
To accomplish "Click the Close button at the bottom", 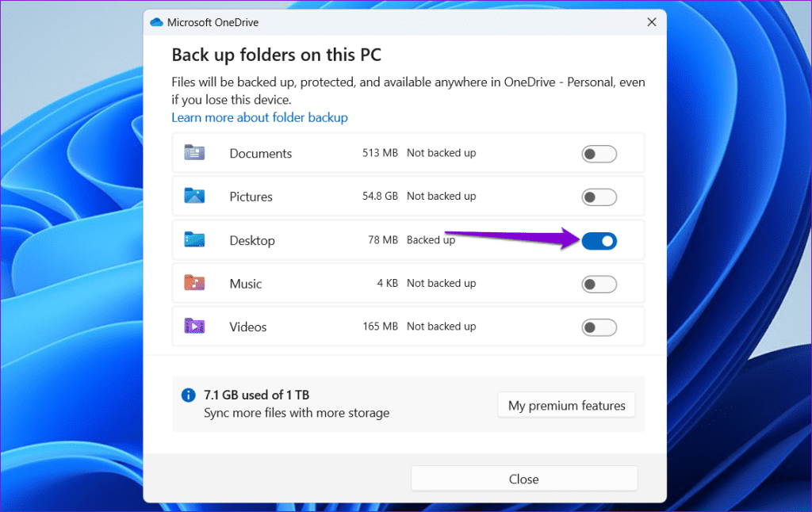I will (x=523, y=479).
